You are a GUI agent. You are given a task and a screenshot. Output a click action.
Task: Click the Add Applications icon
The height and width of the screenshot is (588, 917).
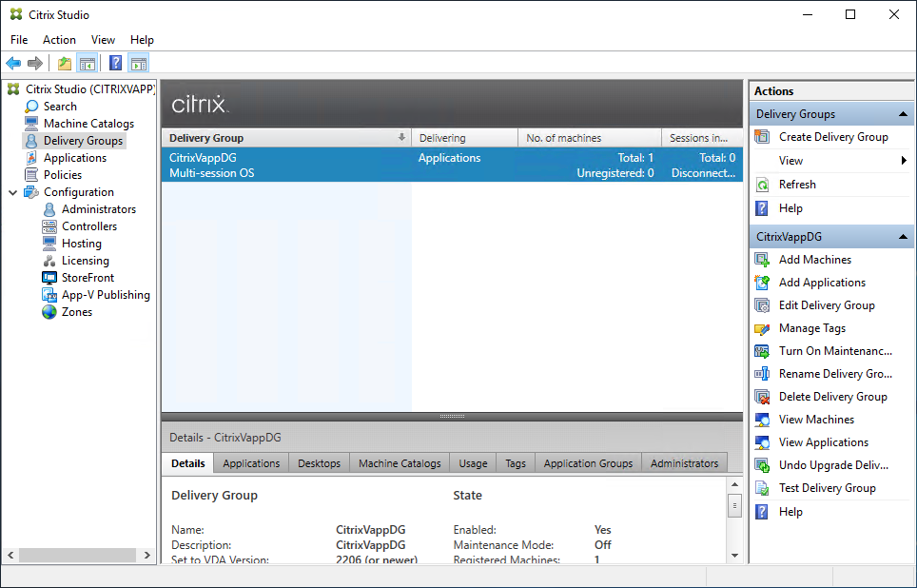pos(762,283)
